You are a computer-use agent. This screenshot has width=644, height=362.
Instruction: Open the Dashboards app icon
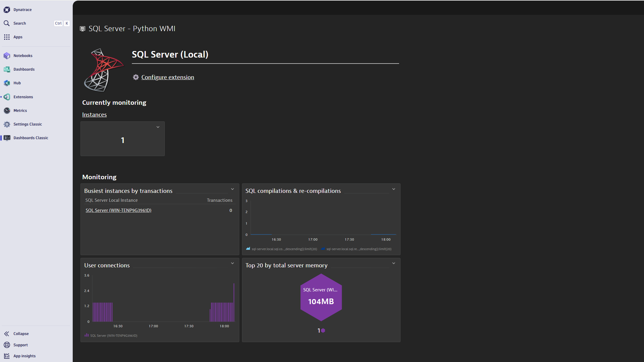pyautogui.click(x=7, y=69)
